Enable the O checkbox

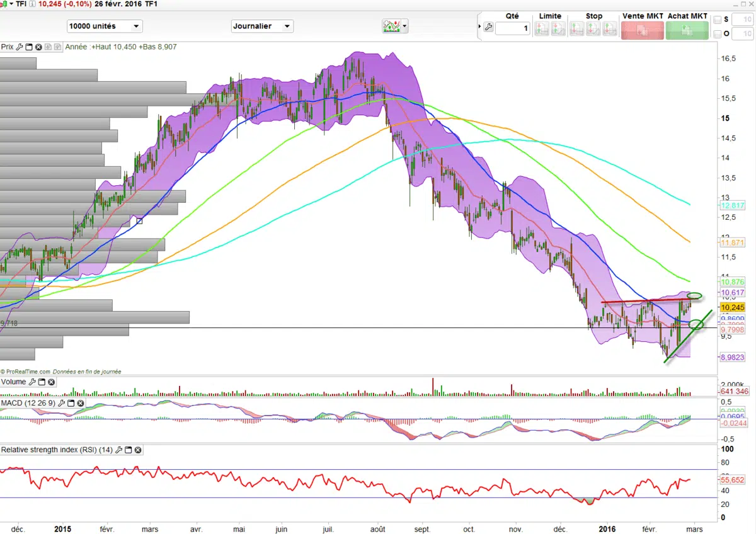click(x=718, y=34)
